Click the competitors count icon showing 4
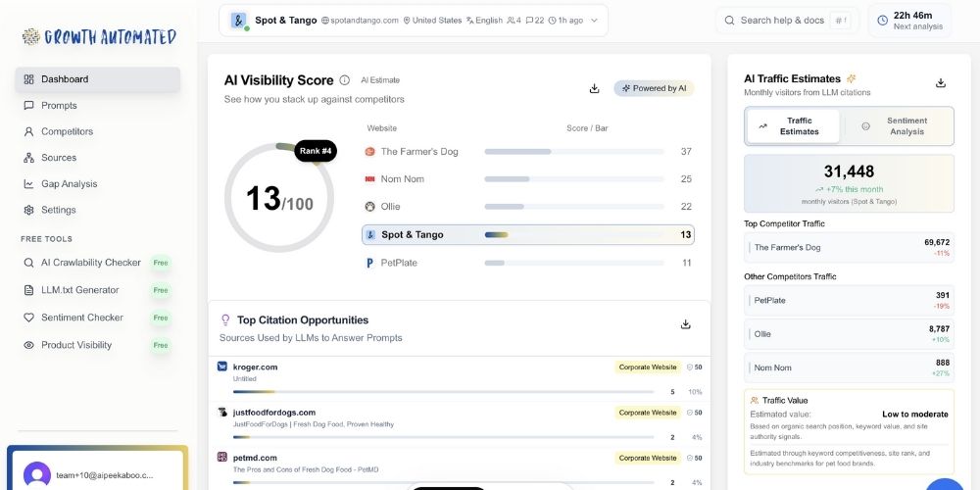The width and height of the screenshot is (980, 490). (x=511, y=21)
